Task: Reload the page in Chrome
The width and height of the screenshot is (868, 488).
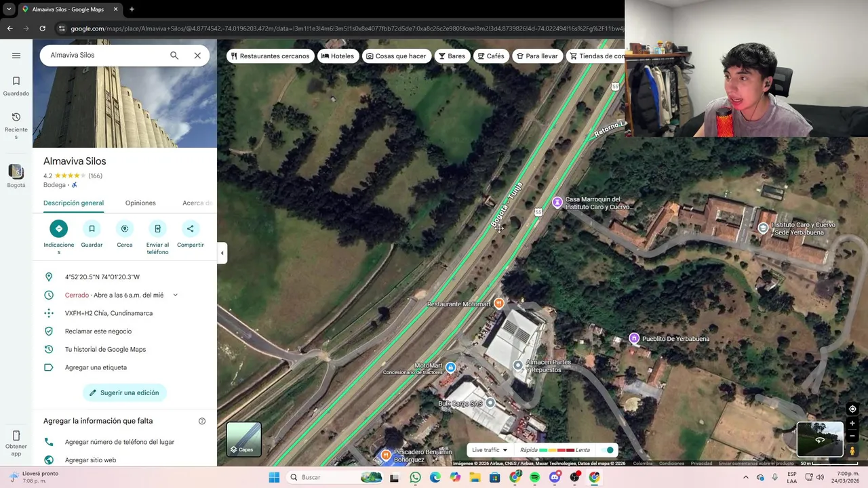Action: pos(42,28)
